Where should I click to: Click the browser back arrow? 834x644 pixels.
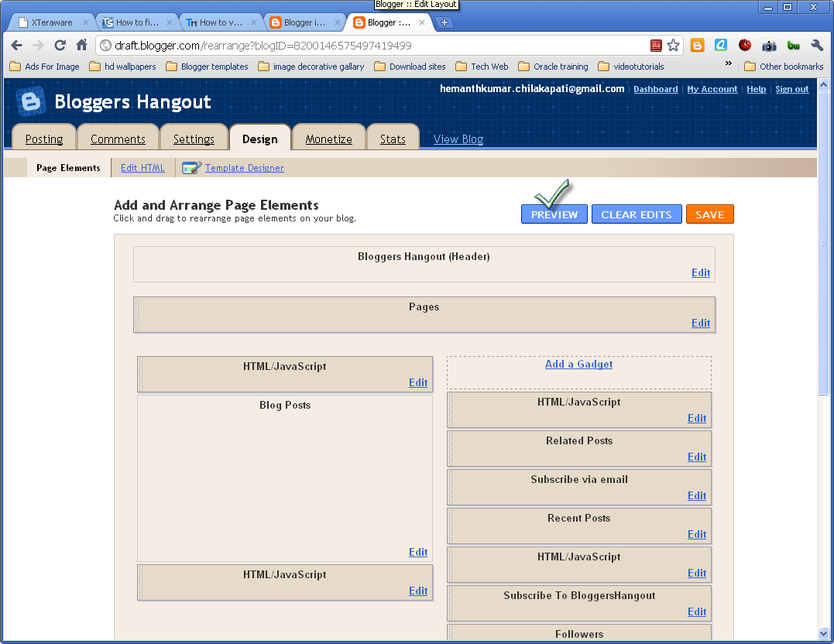click(16, 45)
